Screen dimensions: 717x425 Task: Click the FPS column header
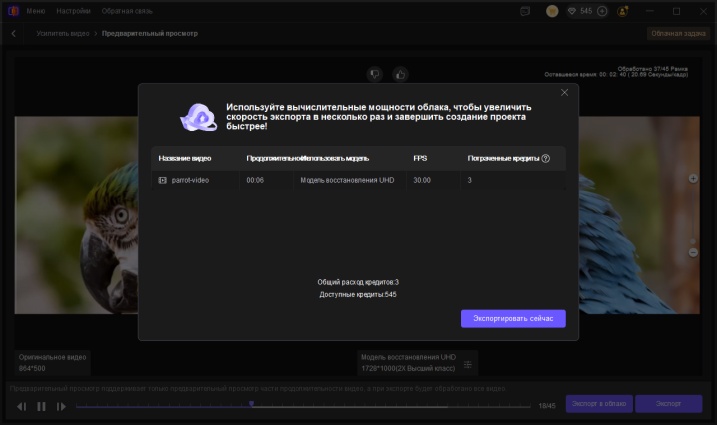coord(420,158)
